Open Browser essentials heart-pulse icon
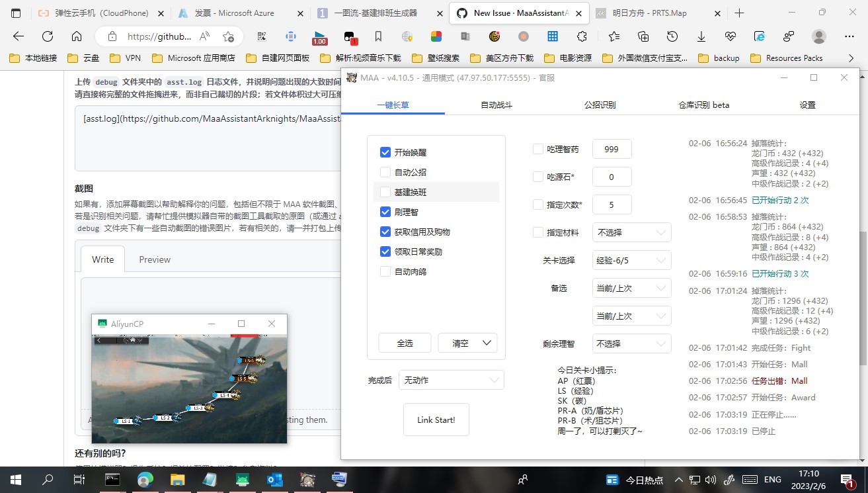This screenshot has width=868, height=493. (x=730, y=37)
